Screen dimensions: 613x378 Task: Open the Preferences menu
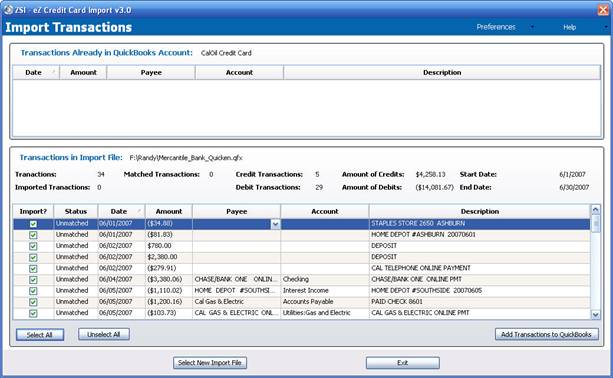[x=496, y=27]
